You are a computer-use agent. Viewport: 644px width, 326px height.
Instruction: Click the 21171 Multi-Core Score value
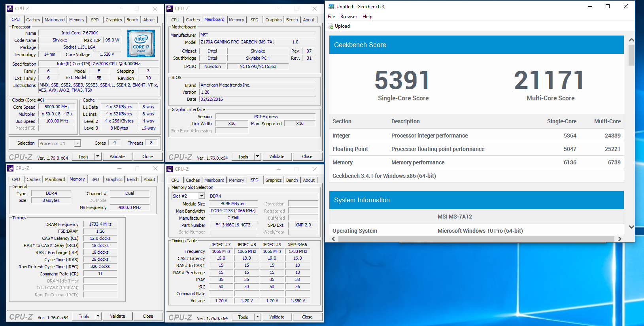[x=550, y=80]
